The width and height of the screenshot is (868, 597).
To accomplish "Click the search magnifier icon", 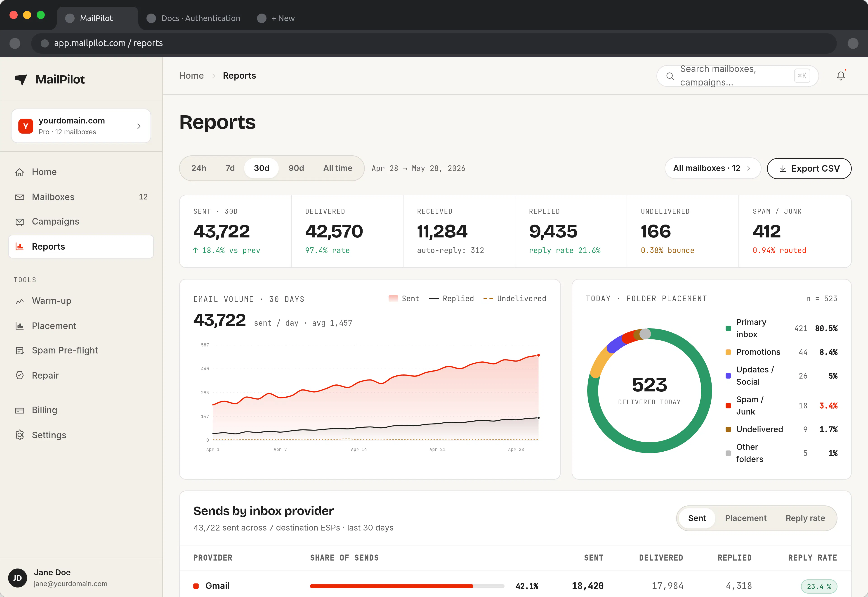I will click(670, 76).
